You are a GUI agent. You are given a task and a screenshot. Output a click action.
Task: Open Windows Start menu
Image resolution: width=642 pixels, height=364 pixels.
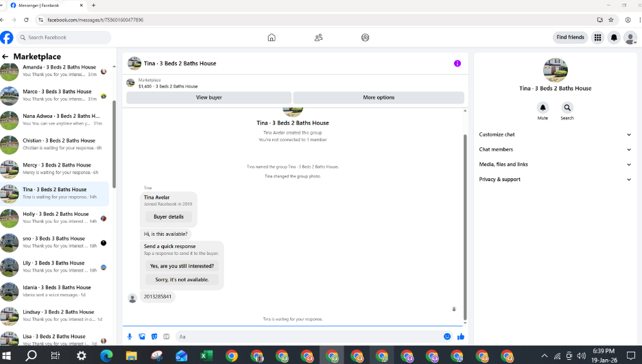[x=6, y=355]
